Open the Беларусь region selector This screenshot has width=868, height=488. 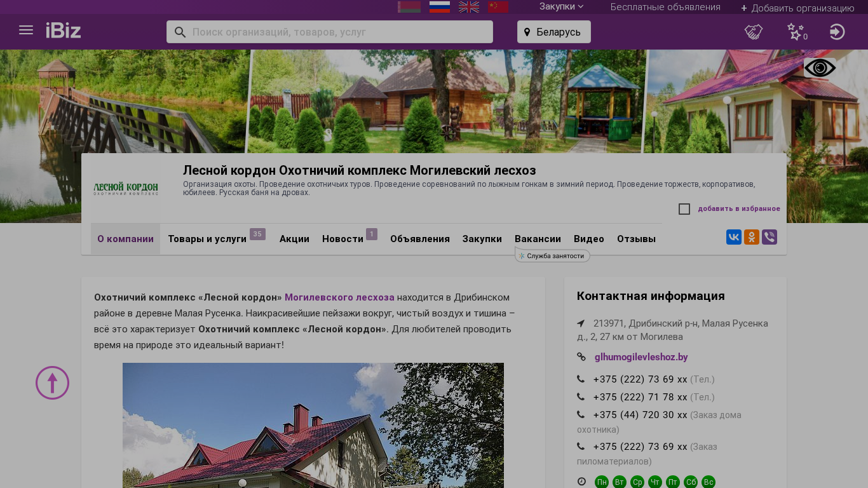pos(554,32)
